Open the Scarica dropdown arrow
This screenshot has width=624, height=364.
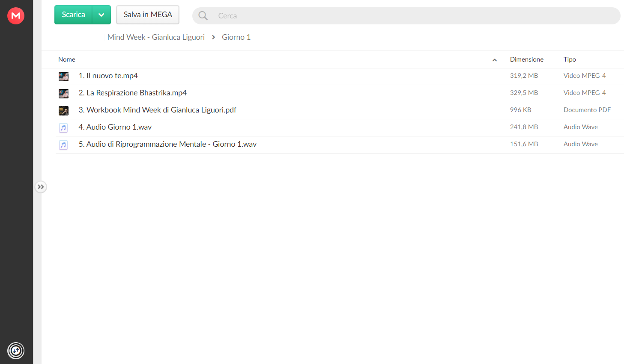point(102,15)
